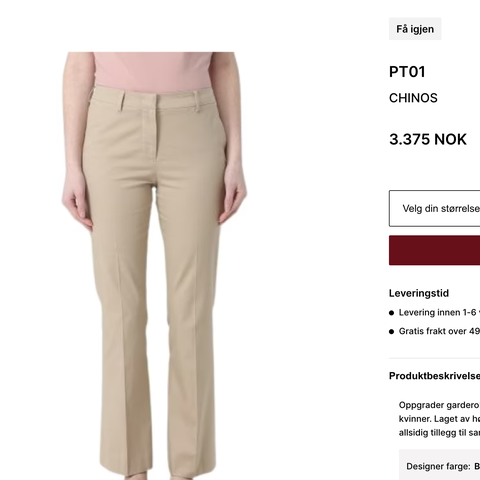Open the "Velg din størrelse" size dropdown
Viewport: 480px width, 480px height.
coord(434,208)
